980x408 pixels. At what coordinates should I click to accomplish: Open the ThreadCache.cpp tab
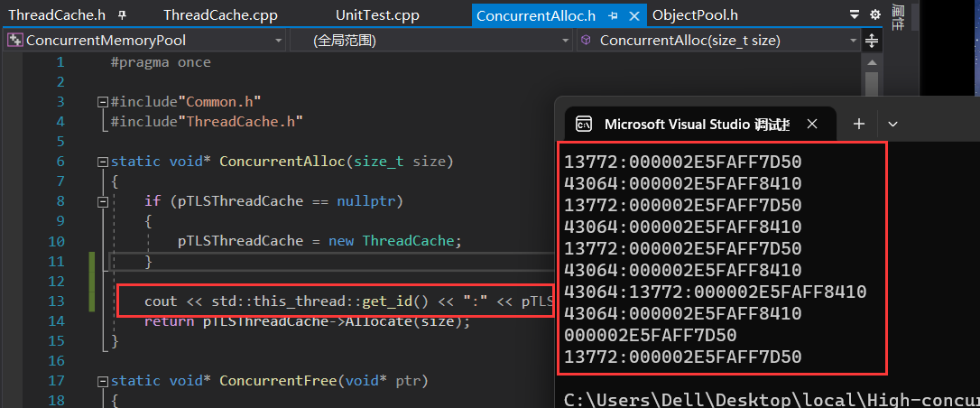click(x=220, y=15)
